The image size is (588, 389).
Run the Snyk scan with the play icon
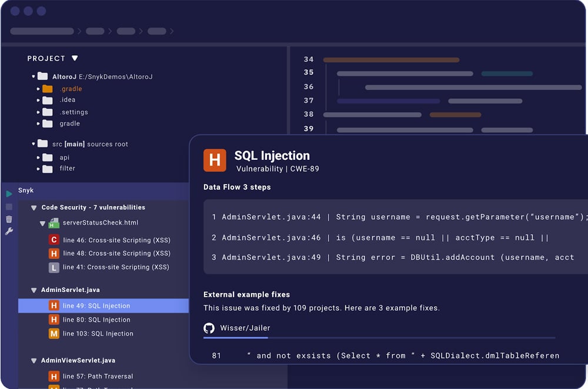click(x=9, y=194)
